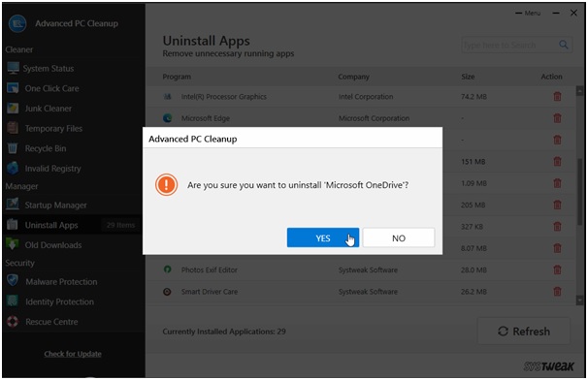Delete Intel(R) Processor Graphics via trash icon
588x380 pixels.
coord(557,97)
